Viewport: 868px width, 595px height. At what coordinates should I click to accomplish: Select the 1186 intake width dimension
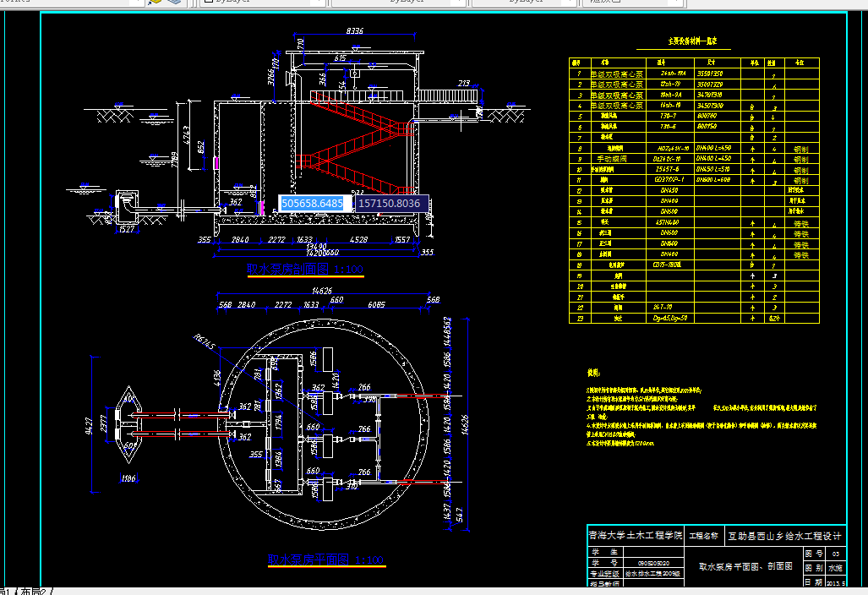tap(128, 478)
